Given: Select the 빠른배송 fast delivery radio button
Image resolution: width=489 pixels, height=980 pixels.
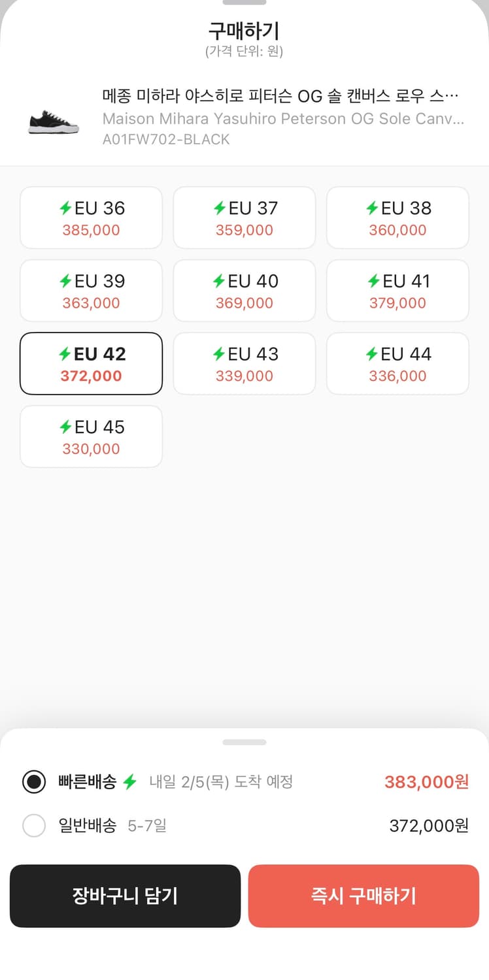Looking at the screenshot, I should 34,781.
